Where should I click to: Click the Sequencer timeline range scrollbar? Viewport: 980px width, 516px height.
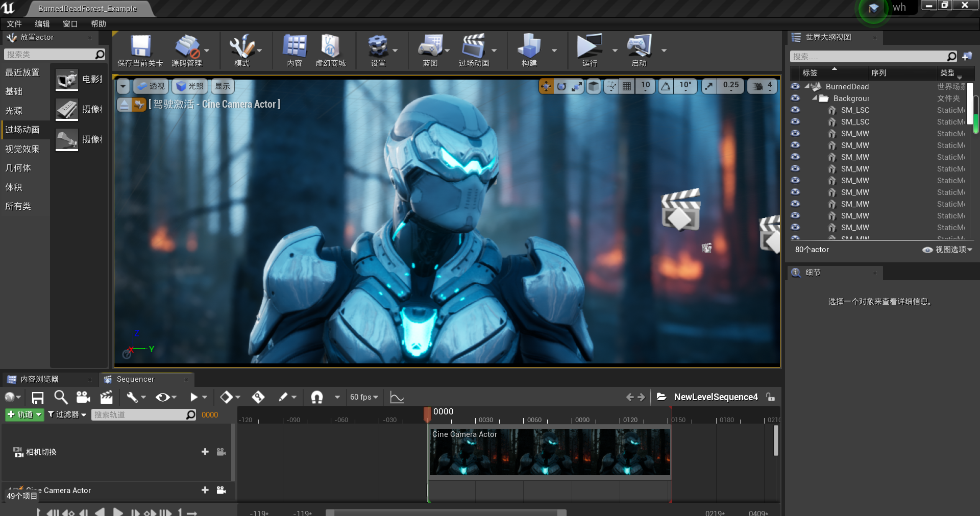click(446, 512)
